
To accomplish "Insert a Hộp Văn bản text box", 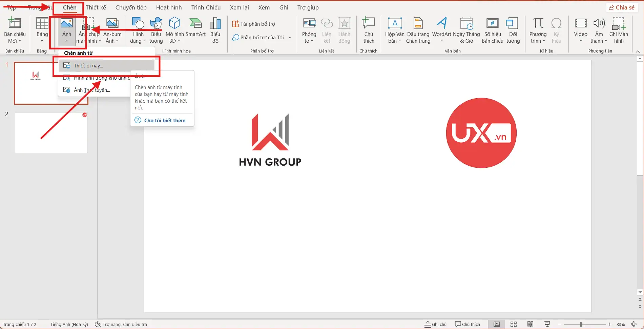I will coord(395,30).
